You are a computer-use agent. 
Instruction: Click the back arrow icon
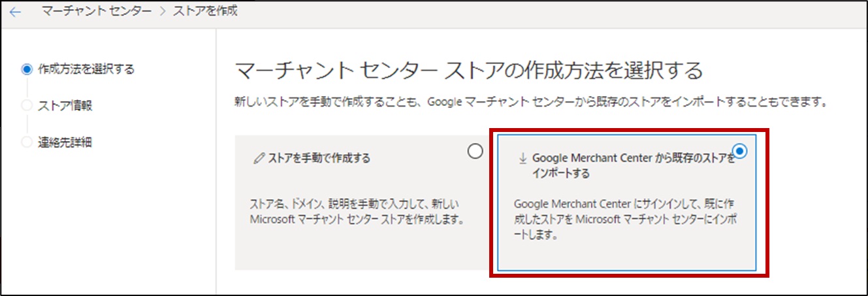15,12
